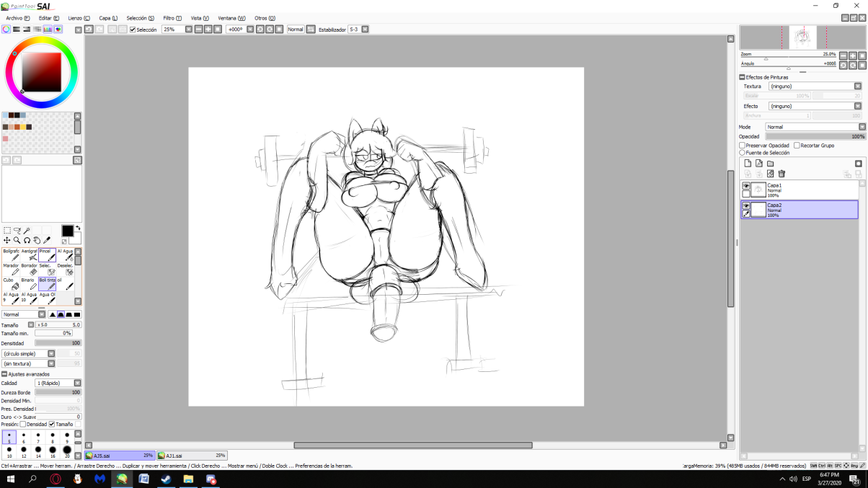The image size is (868, 488).
Task: Create a new layer folder
Action: [x=770, y=164]
